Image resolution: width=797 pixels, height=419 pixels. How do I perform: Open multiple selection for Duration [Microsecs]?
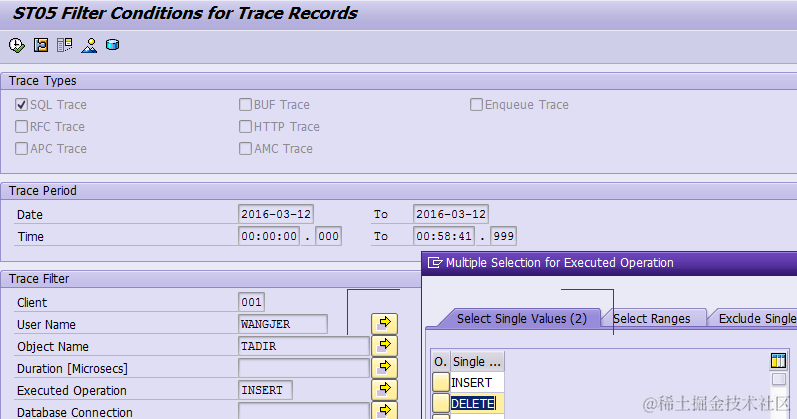pyautogui.click(x=384, y=367)
